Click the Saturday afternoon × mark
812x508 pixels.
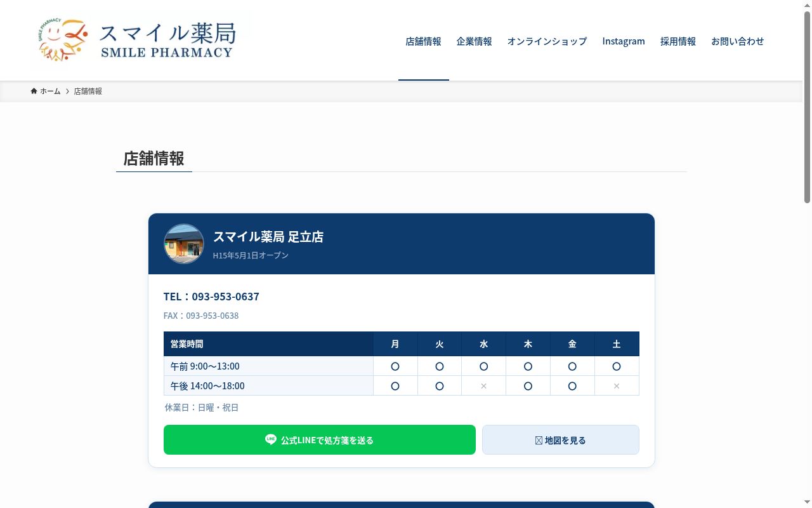(x=617, y=386)
